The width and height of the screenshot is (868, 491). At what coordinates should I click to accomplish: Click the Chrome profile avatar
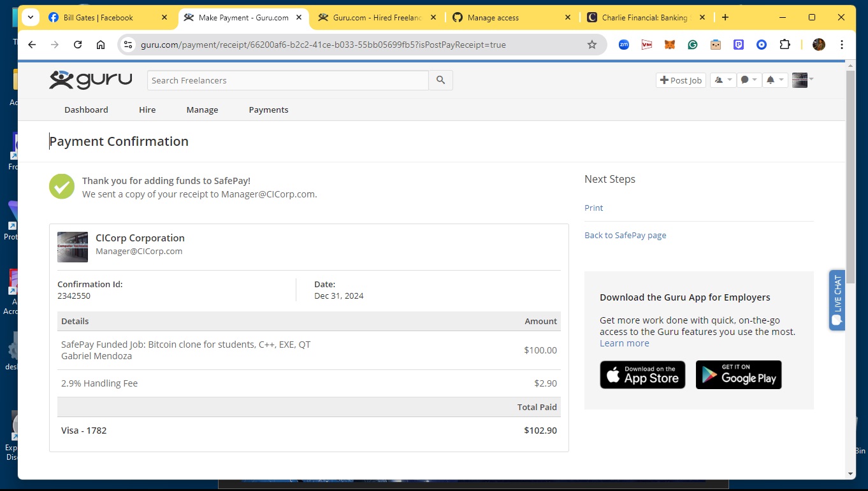click(x=819, y=45)
